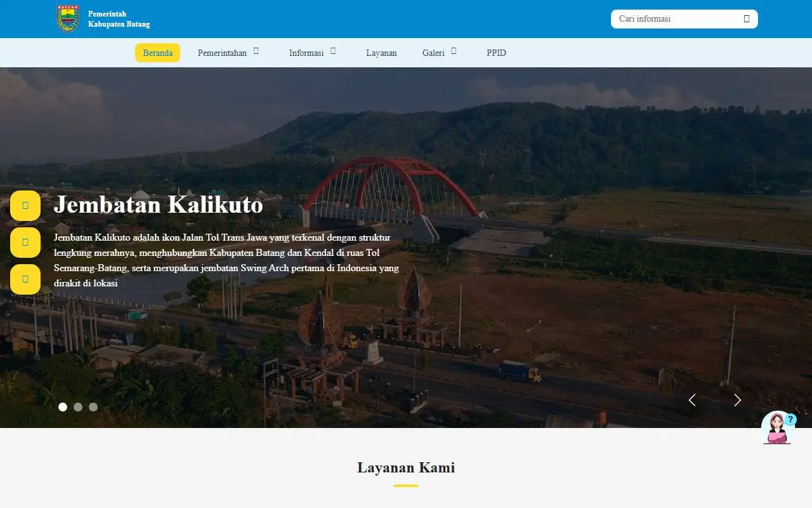Image resolution: width=812 pixels, height=508 pixels.
Task: Click the bottom yellow square side button
Action: pos(25,279)
